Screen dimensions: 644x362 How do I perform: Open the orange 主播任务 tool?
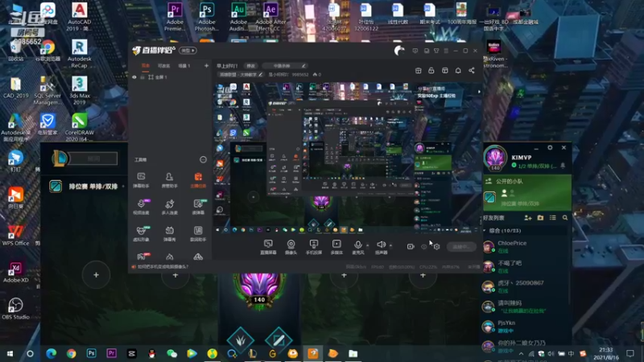[x=198, y=179]
